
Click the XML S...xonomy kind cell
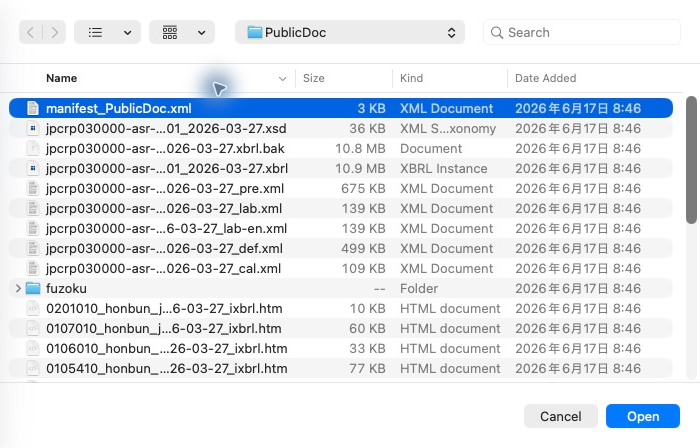coord(448,129)
